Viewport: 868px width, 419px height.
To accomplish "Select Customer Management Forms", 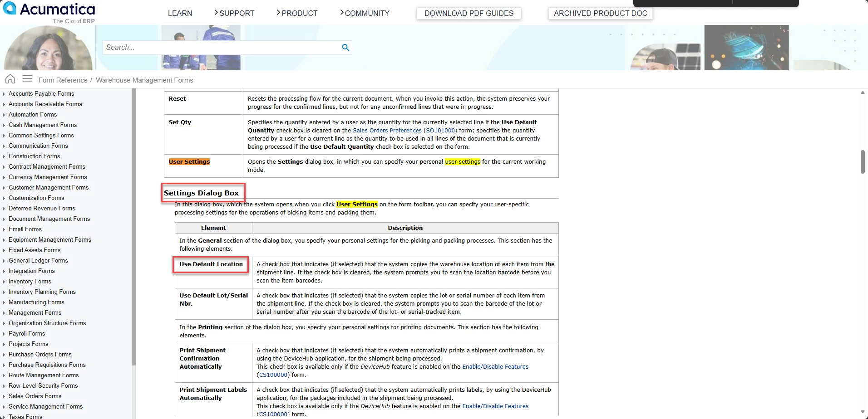I will click(x=49, y=187).
